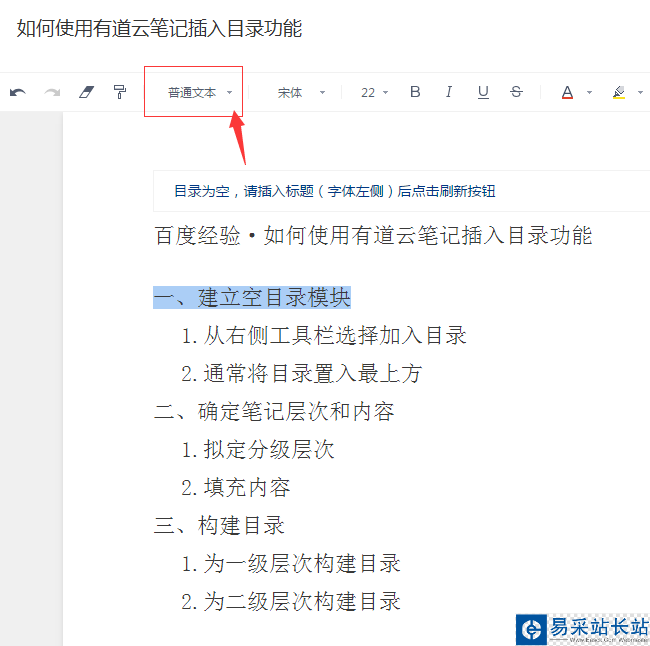Image resolution: width=650 pixels, height=646 pixels.
Task: Expand the font color picker arrow
Action: click(589, 92)
